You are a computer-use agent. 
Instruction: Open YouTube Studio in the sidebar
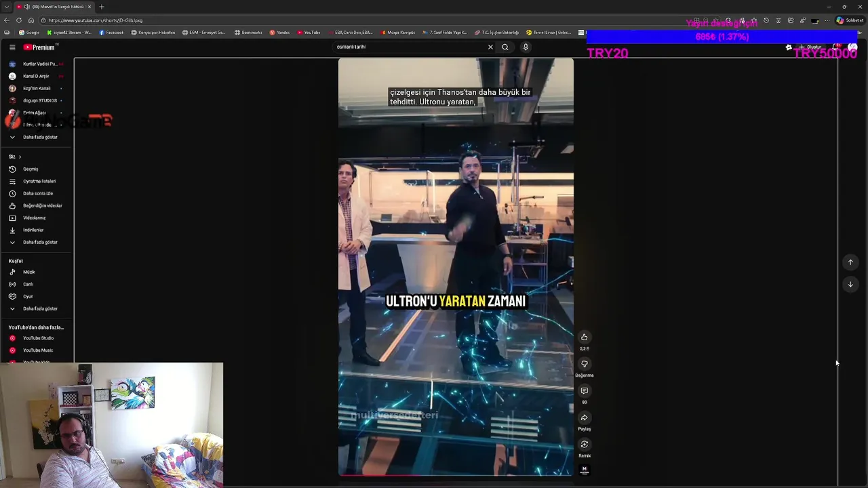[37, 338]
